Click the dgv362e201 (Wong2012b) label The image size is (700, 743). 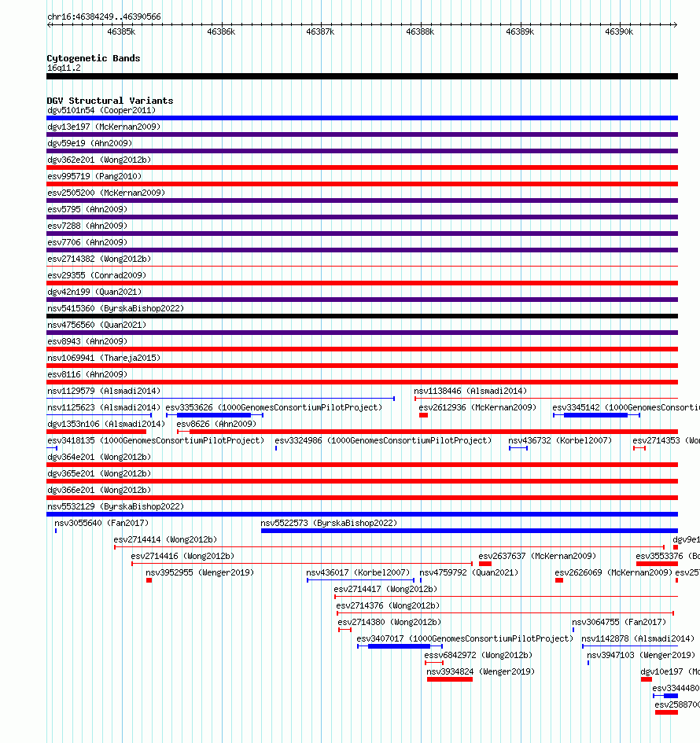click(99, 160)
